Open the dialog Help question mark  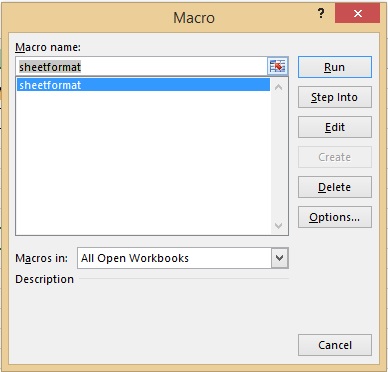point(321,13)
